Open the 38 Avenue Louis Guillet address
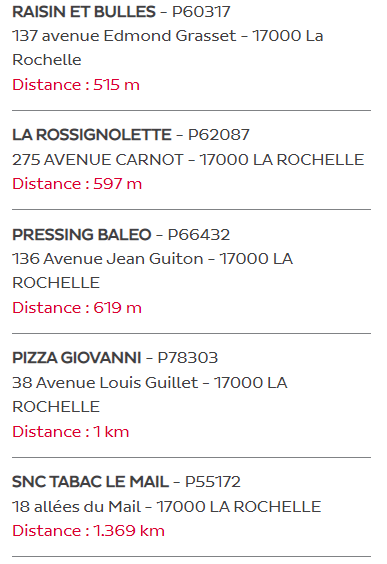 (150, 395)
